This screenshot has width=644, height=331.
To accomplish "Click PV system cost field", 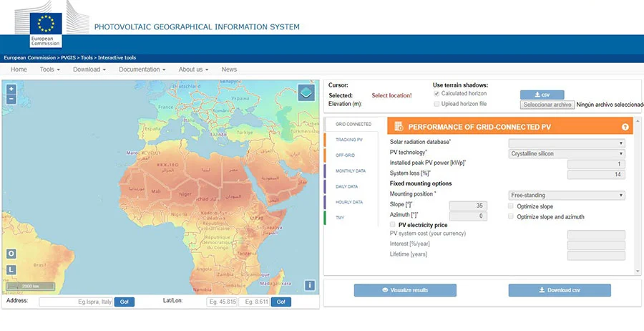I will coord(596,235).
